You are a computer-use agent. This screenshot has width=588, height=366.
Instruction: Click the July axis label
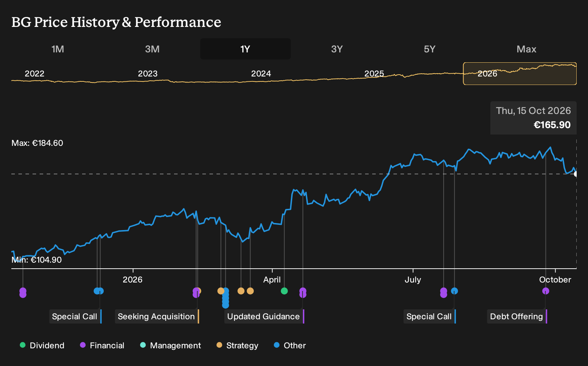[413, 280]
